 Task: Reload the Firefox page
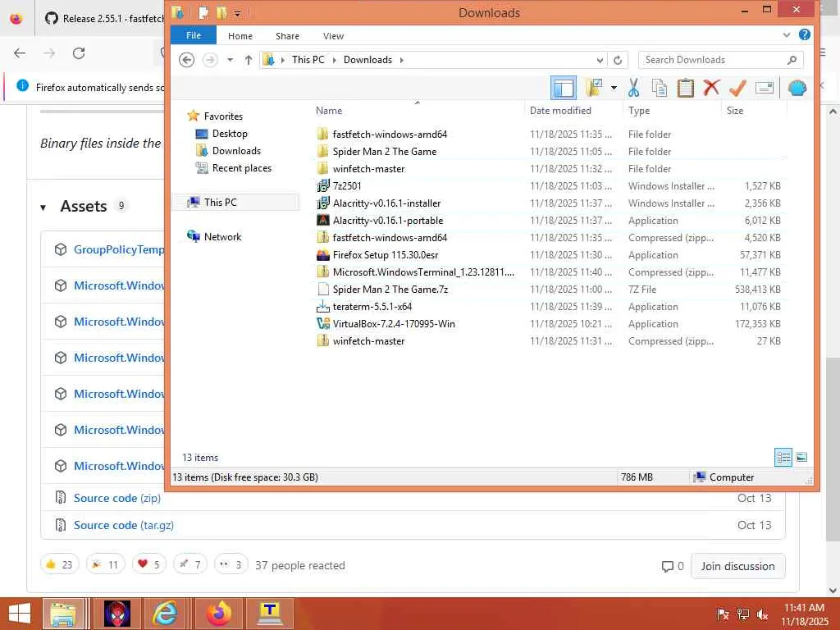pos(79,53)
